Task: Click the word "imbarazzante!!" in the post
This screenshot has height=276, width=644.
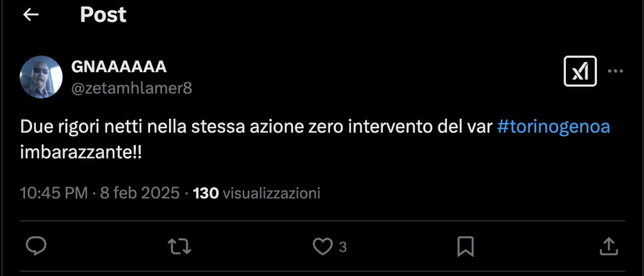Action: click(81, 153)
